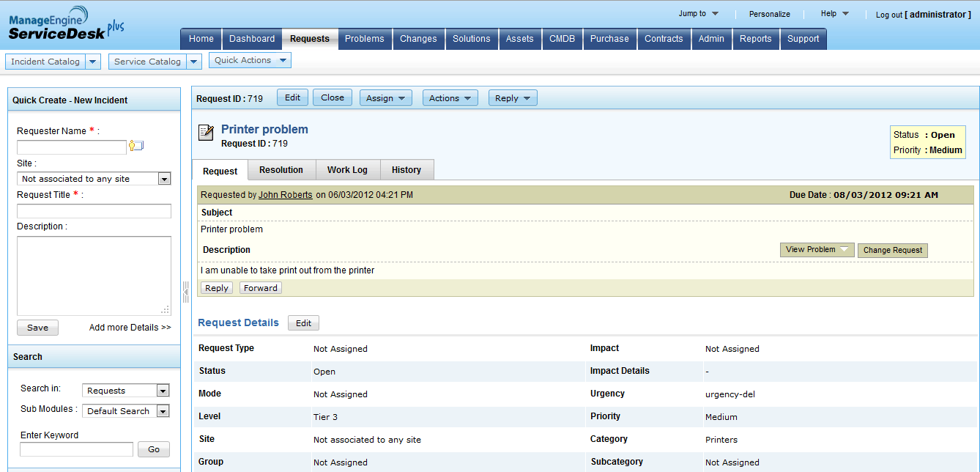980x472 pixels.
Task: Open the Work Log tab
Action: [x=347, y=170]
